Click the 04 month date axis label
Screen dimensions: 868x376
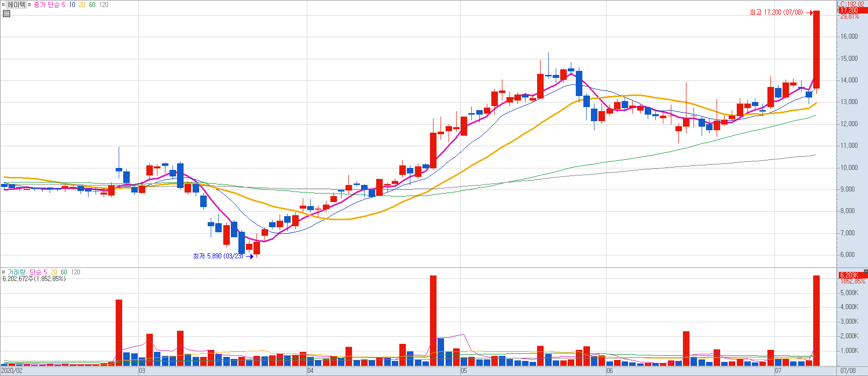click(310, 371)
